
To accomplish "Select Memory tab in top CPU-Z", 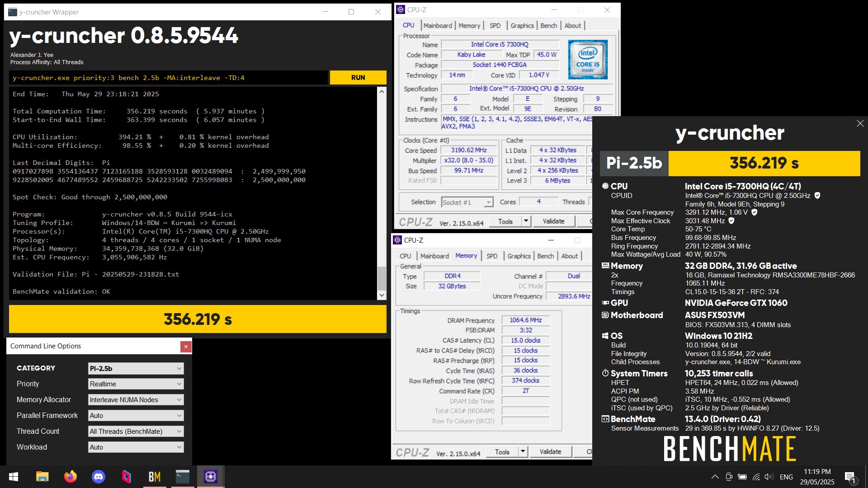I will click(x=469, y=26).
